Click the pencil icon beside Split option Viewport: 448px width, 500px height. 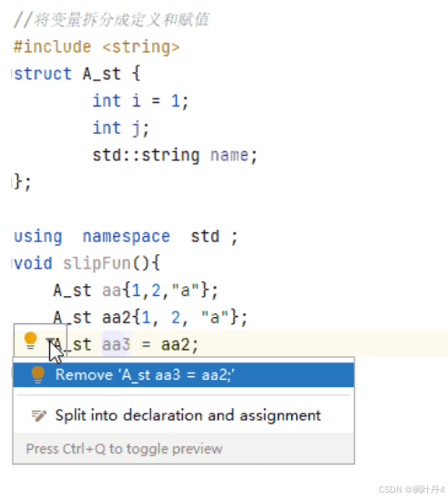[39, 415]
